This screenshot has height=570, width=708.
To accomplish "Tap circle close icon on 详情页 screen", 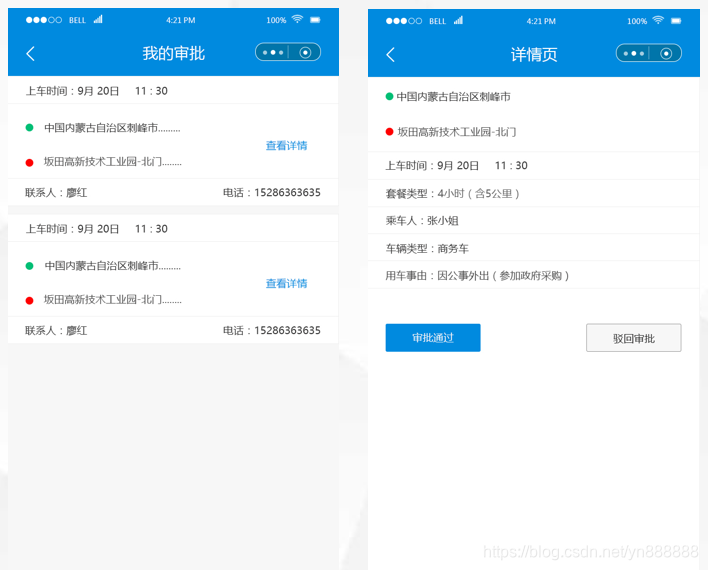I will coord(666,54).
